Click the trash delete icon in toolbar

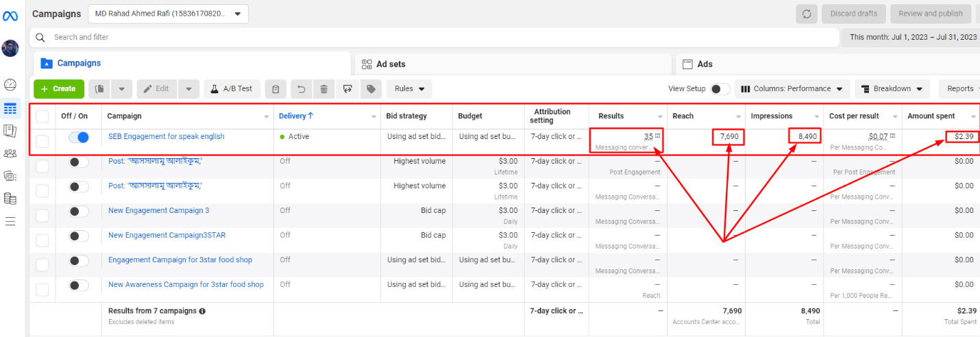click(x=323, y=89)
